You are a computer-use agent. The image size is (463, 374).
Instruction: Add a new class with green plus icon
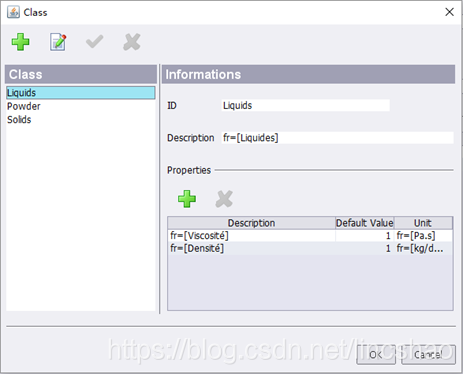[x=20, y=42]
